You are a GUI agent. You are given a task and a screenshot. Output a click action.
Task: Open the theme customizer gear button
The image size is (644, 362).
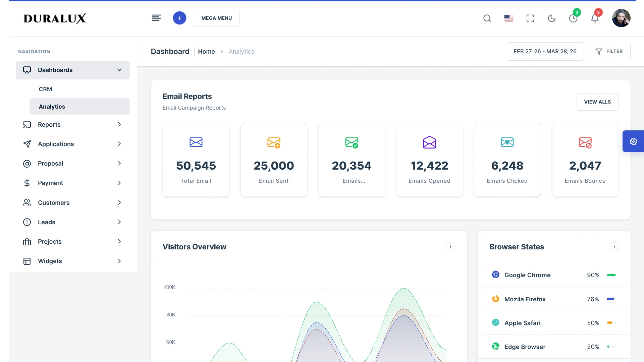pyautogui.click(x=633, y=141)
